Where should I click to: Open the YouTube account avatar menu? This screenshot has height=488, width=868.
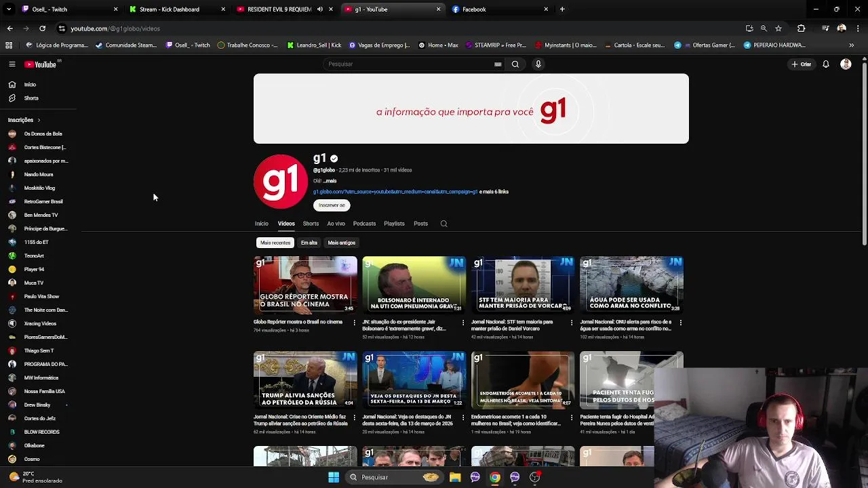click(x=846, y=64)
